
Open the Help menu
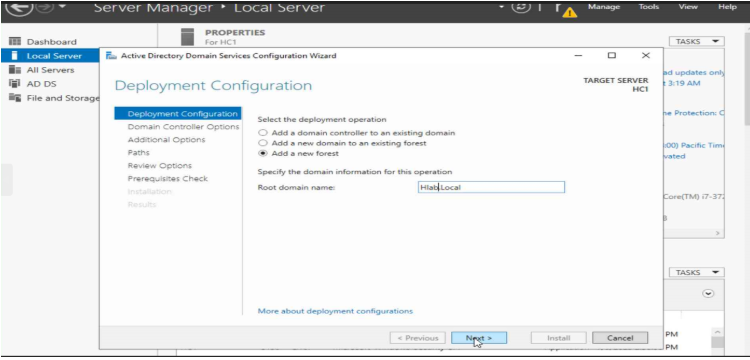[727, 7]
